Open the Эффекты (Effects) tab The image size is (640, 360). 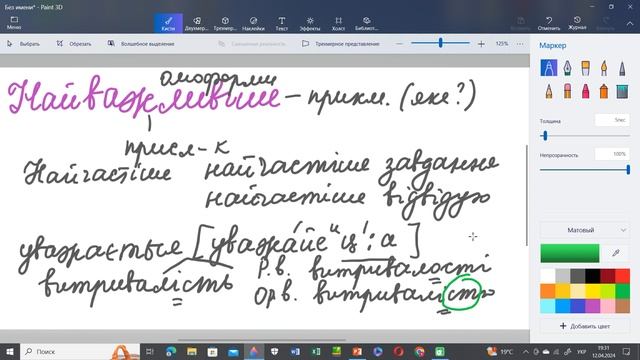[310, 23]
